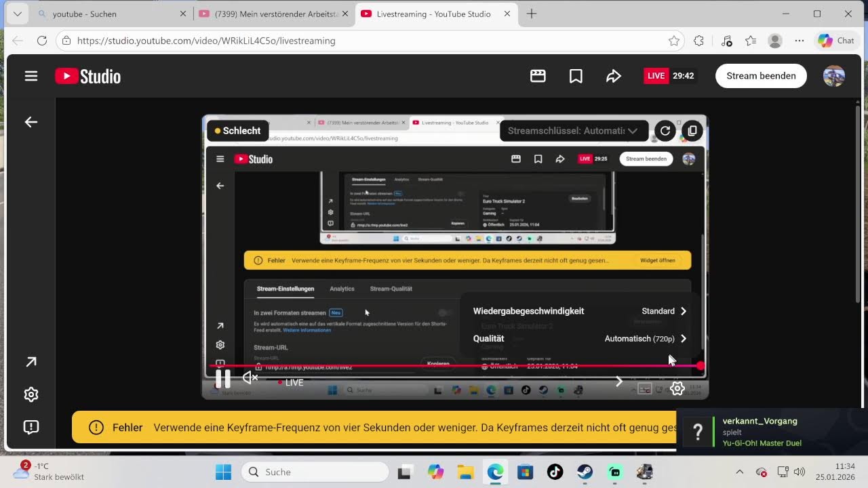868x488 pixels.
Task: Copy the stream key with copy icon
Action: [x=692, y=131]
